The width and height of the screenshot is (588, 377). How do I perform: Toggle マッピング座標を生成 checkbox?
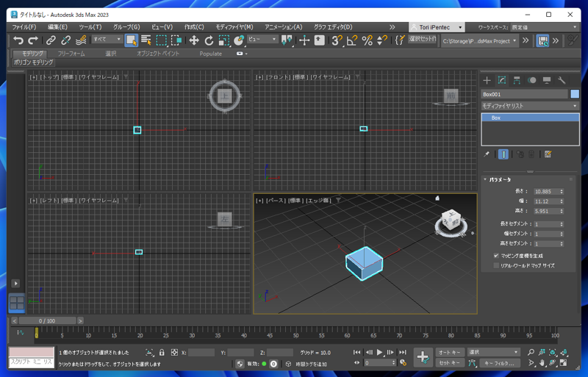click(496, 256)
